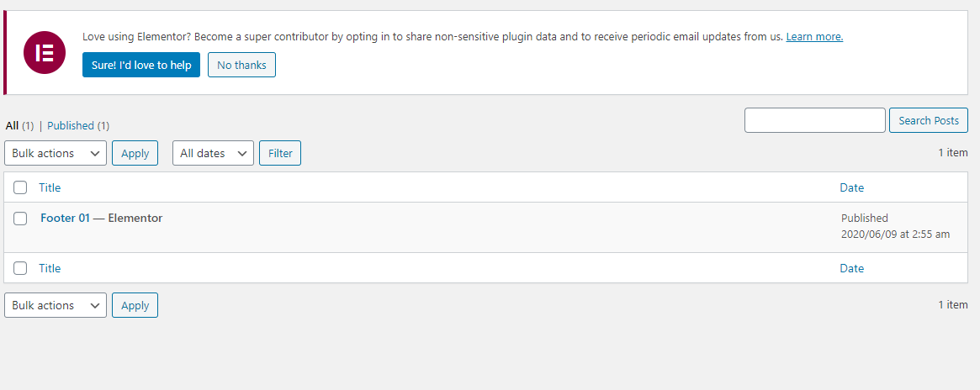Expand top Bulk actions dropdown
The width and height of the screenshot is (980, 390).
(56, 153)
